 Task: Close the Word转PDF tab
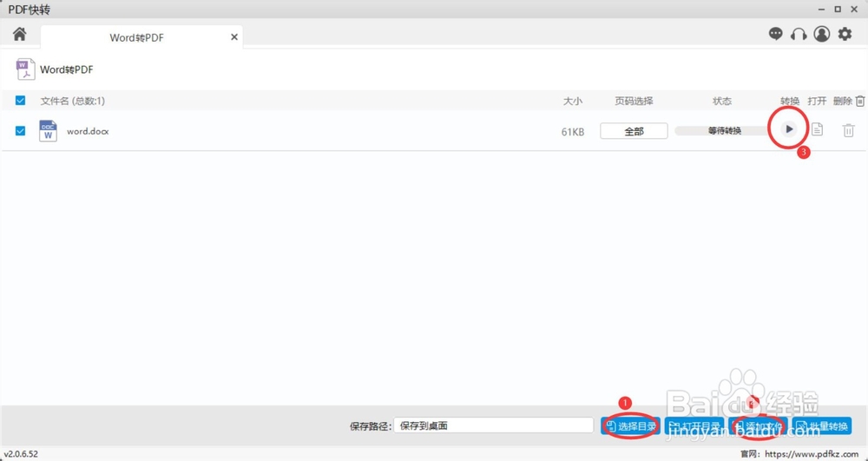click(234, 37)
